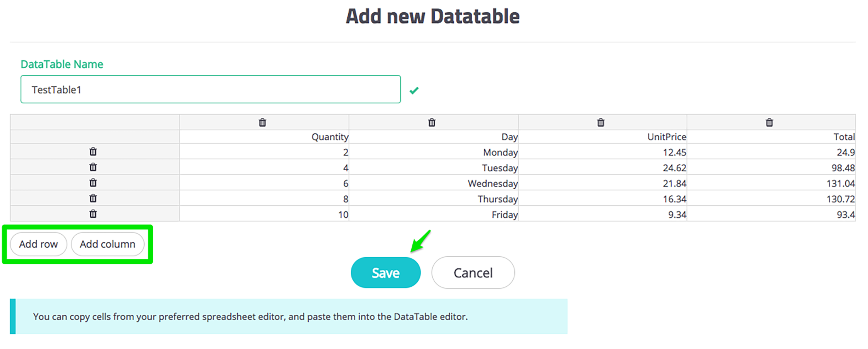This screenshot has height=349, width=868.
Task: Delete the Tuesday row via trash icon
Action: 93,167
